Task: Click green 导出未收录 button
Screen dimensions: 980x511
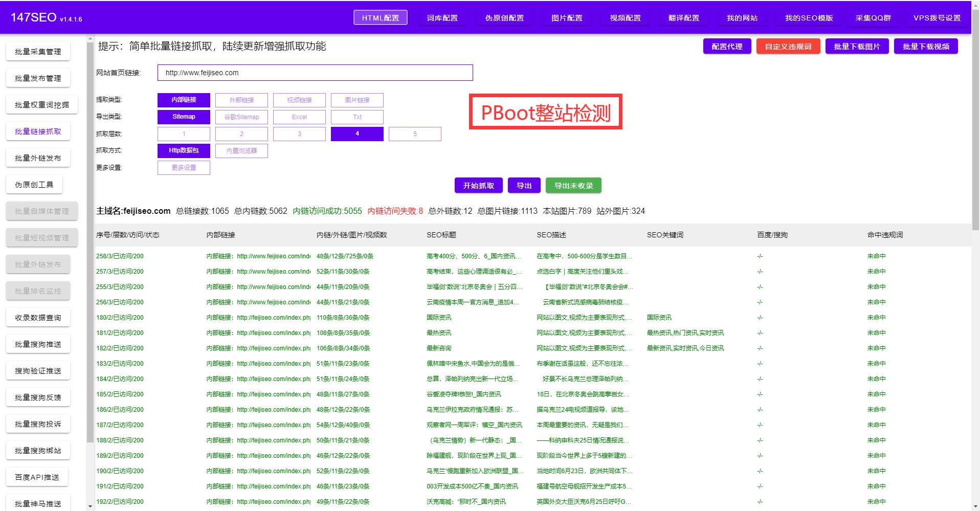Action: [573, 186]
